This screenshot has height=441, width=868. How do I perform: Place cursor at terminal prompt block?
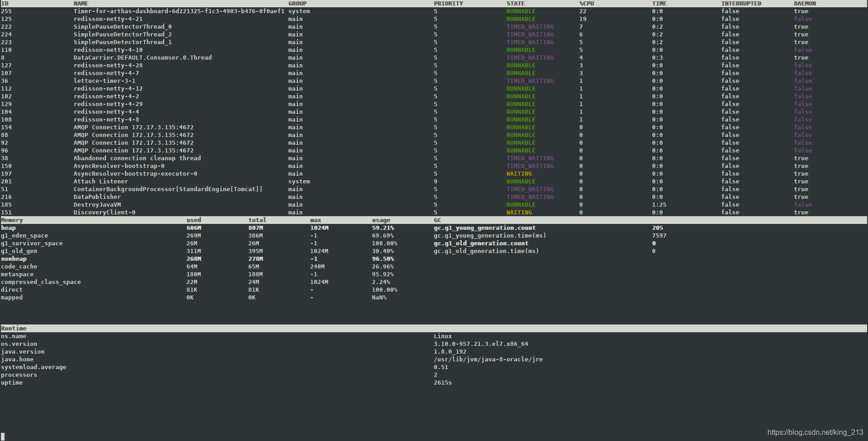(x=3, y=436)
